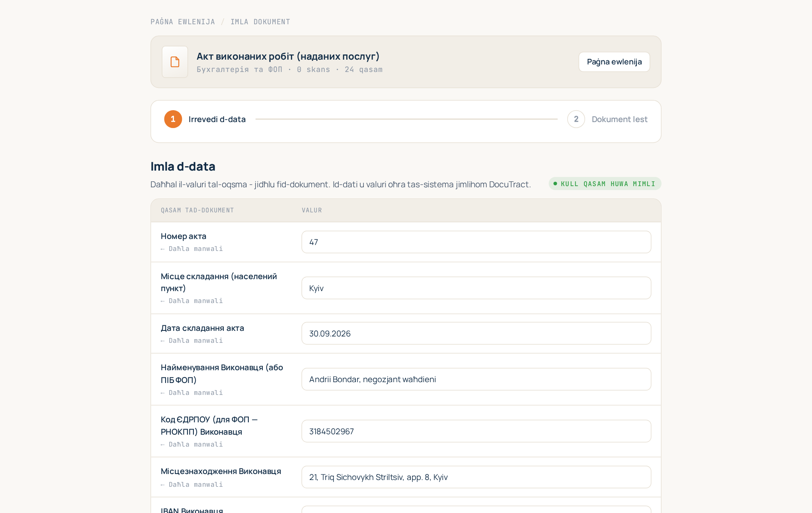
Task: Click the IBAN Виконавця input field
Action: coord(476,509)
